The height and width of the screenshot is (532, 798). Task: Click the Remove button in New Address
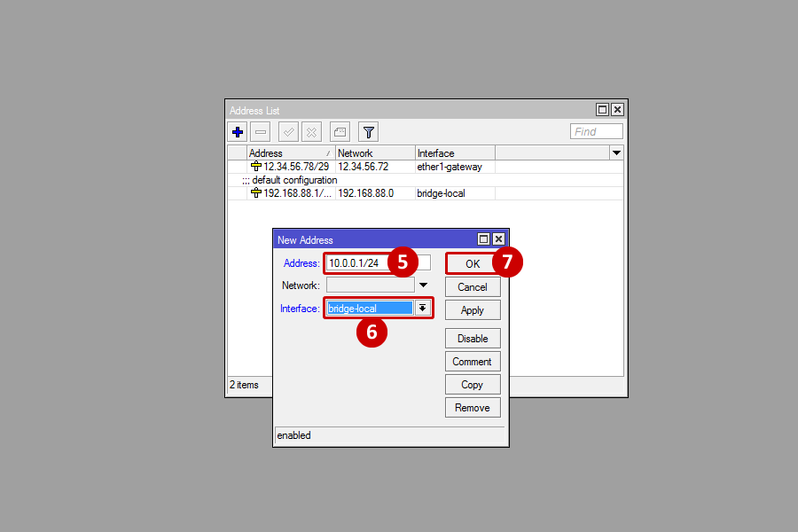pos(473,407)
